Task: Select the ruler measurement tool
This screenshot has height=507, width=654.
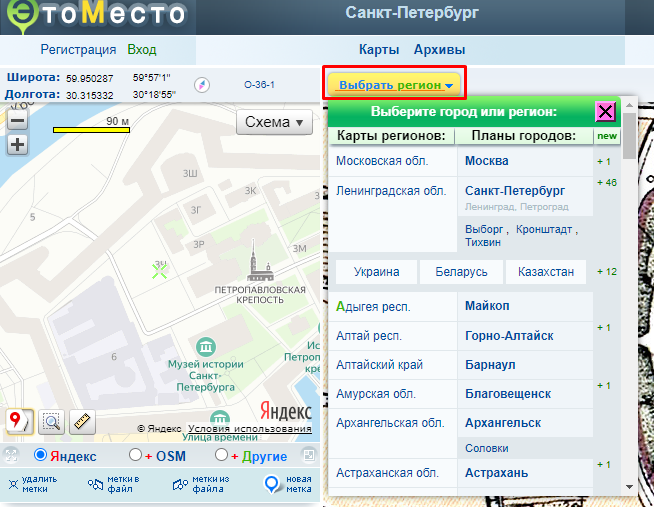Action: click(82, 422)
